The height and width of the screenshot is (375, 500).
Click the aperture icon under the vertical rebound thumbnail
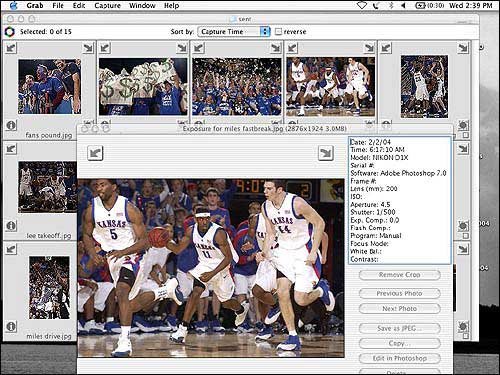tap(463, 125)
